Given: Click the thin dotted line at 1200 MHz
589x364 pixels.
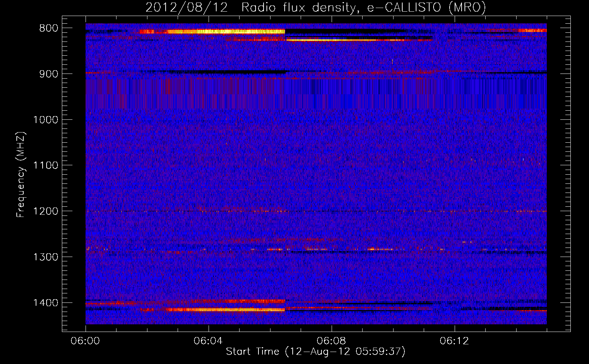Looking at the screenshot, I should (316, 211).
